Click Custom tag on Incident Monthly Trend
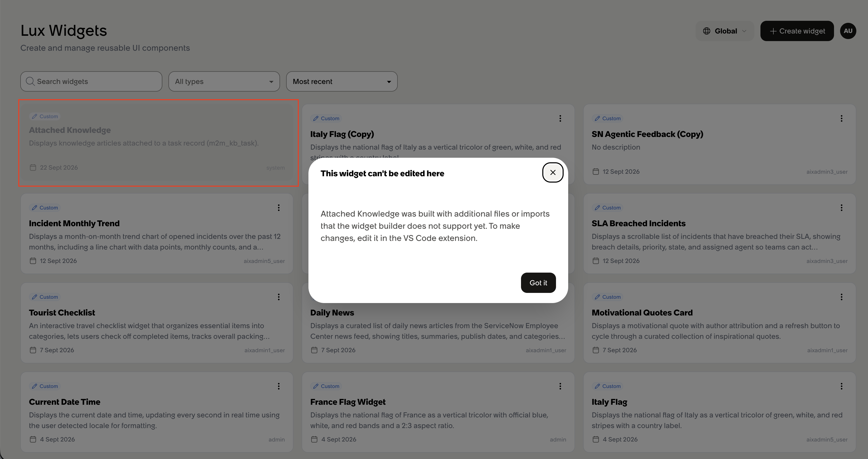 coord(45,208)
